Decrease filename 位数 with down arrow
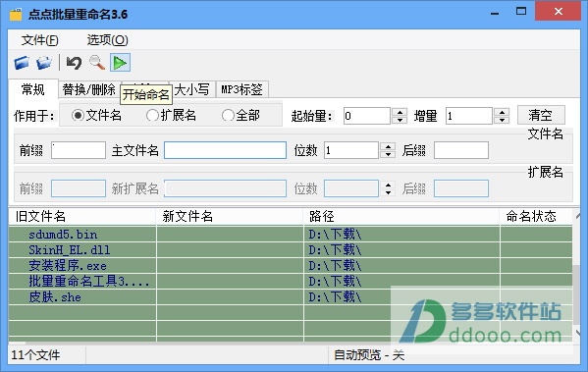The height and width of the screenshot is (372, 588). point(388,154)
